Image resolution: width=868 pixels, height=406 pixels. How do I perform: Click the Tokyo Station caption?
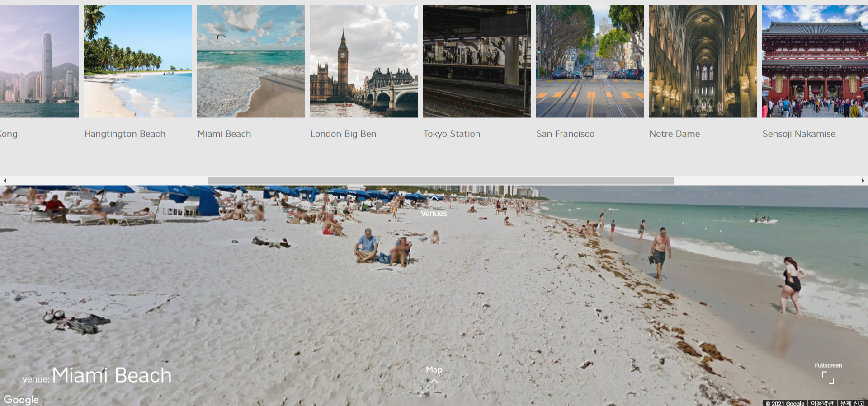tap(452, 134)
